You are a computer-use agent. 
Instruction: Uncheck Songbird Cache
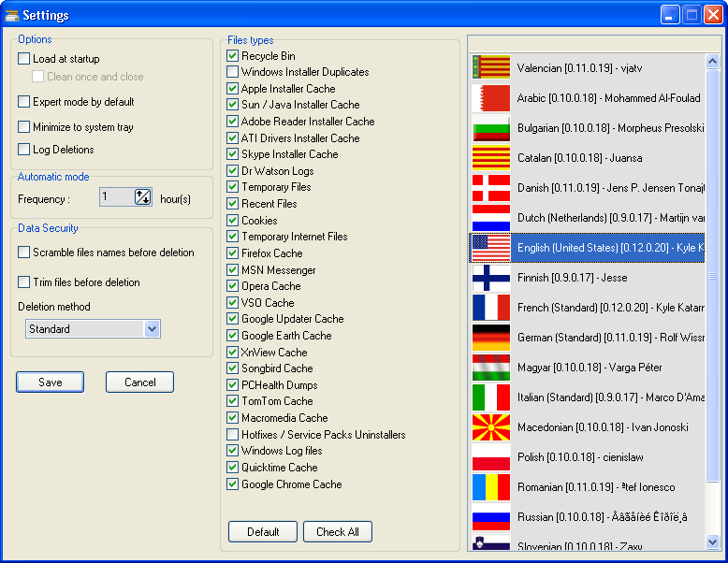(x=233, y=368)
